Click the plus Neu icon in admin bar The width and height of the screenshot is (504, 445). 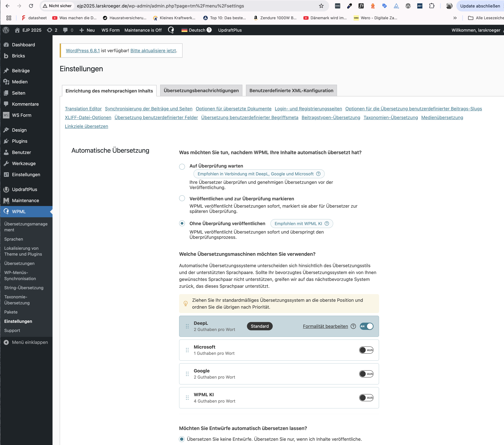[x=82, y=30]
